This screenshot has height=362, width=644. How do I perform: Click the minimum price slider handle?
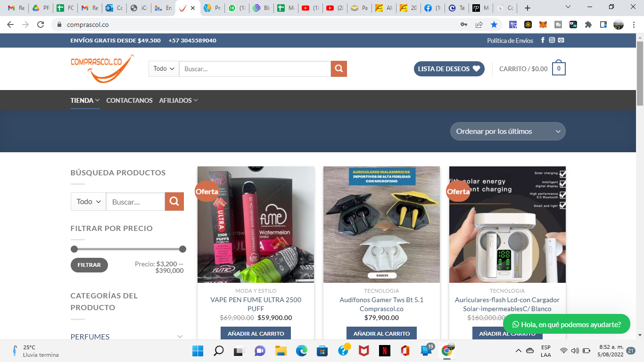point(74,249)
